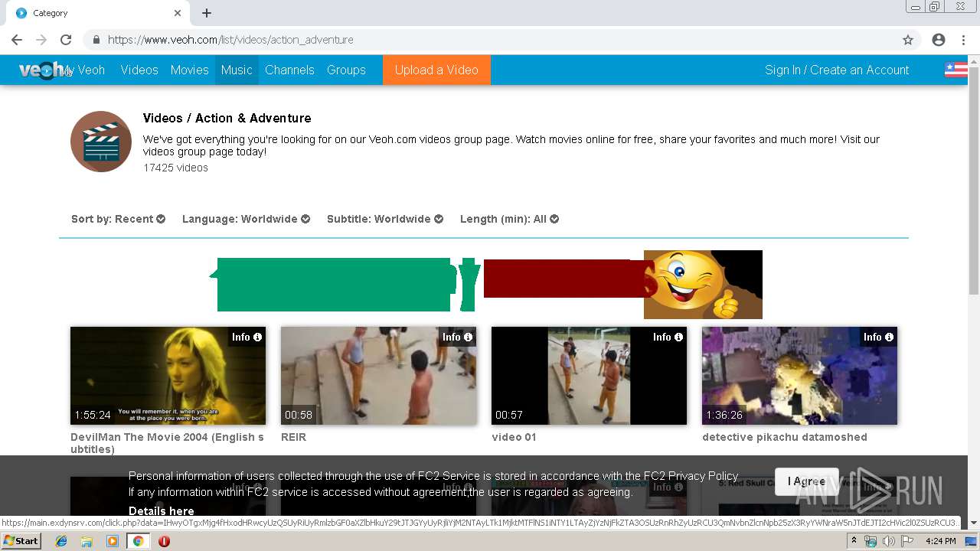
Task: Show Info for video 01
Action: tap(668, 337)
